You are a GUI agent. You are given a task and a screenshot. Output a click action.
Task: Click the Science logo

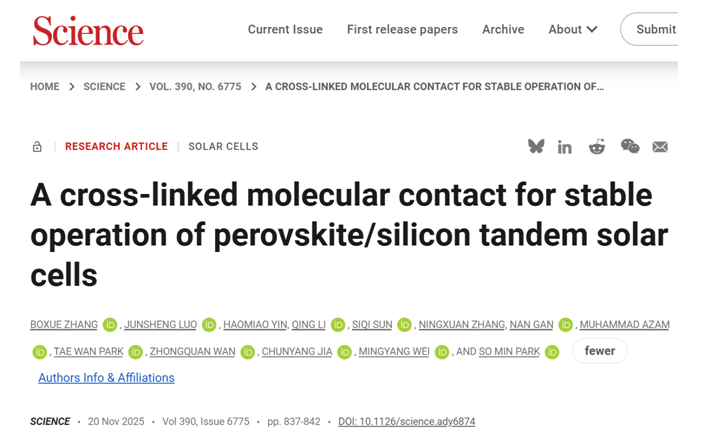point(88,30)
